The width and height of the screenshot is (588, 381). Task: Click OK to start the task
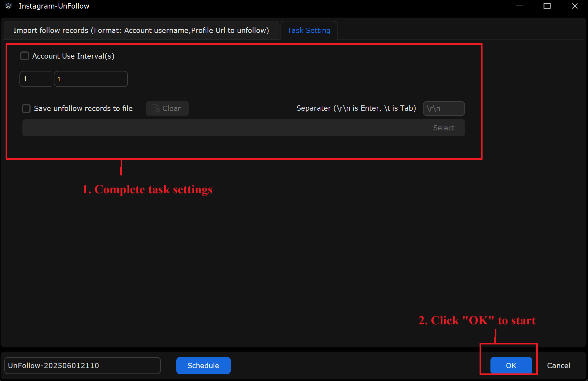tap(511, 366)
